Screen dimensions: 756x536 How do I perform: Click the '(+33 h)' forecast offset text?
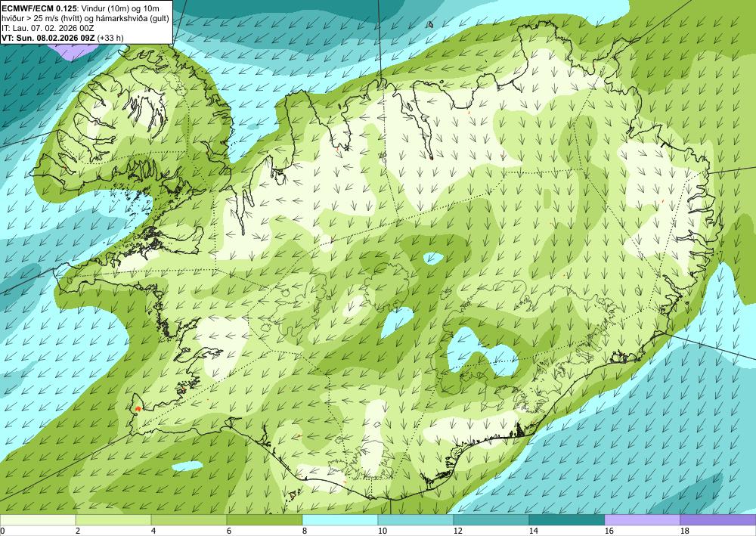[110, 38]
